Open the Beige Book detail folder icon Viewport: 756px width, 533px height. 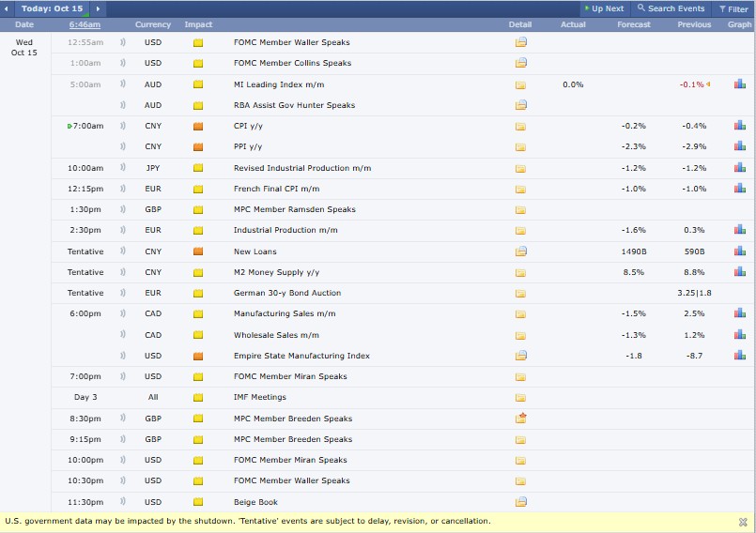(520, 502)
